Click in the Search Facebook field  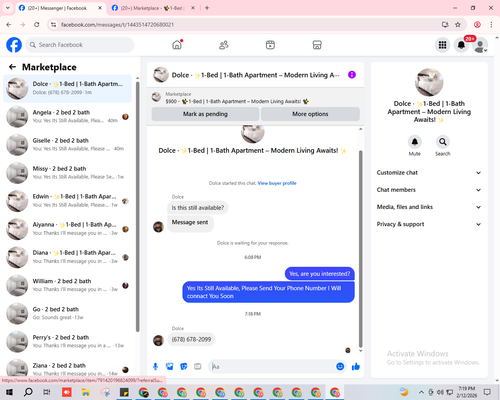tap(80, 45)
